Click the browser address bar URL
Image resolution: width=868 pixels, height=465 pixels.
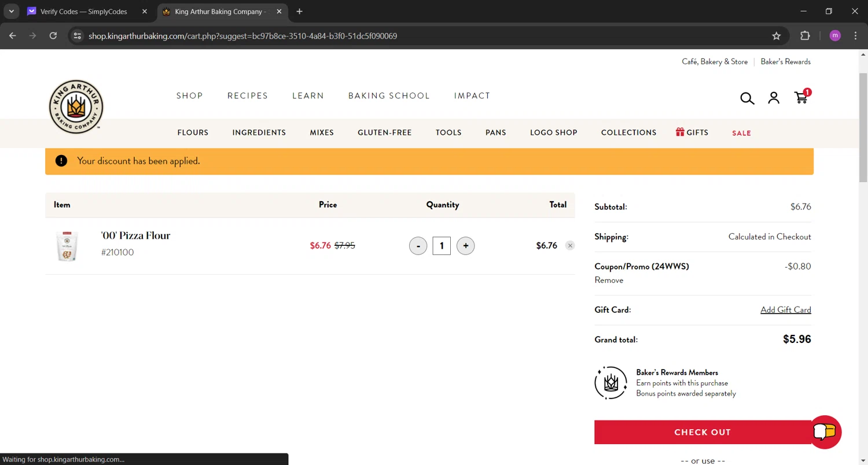click(242, 36)
